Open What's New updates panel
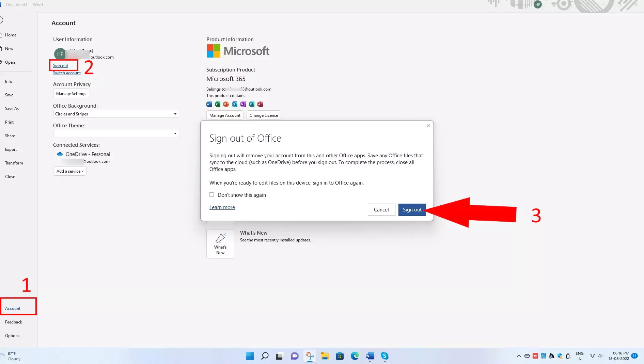This screenshot has width=644, height=364. click(220, 243)
